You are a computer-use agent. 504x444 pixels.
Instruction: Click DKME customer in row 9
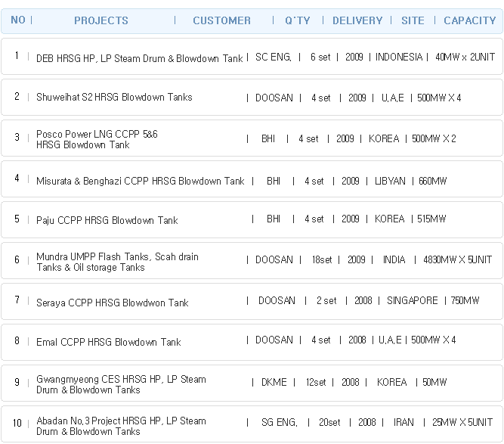coord(274,382)
